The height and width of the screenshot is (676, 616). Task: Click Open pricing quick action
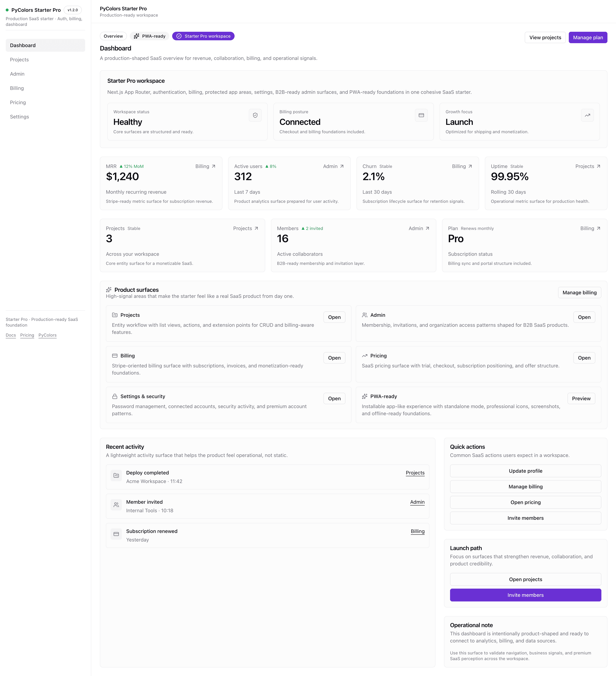(525, 502)
